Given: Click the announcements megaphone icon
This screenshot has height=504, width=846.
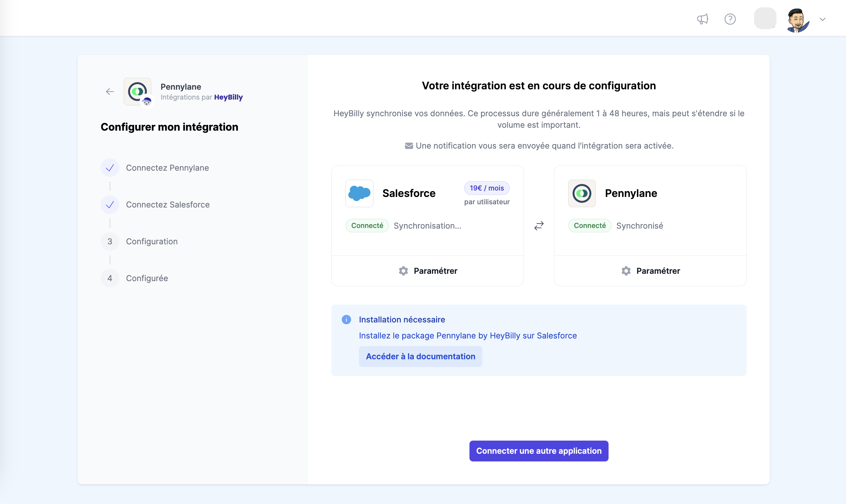Looking at the screenshot, I should click(702, 19).
